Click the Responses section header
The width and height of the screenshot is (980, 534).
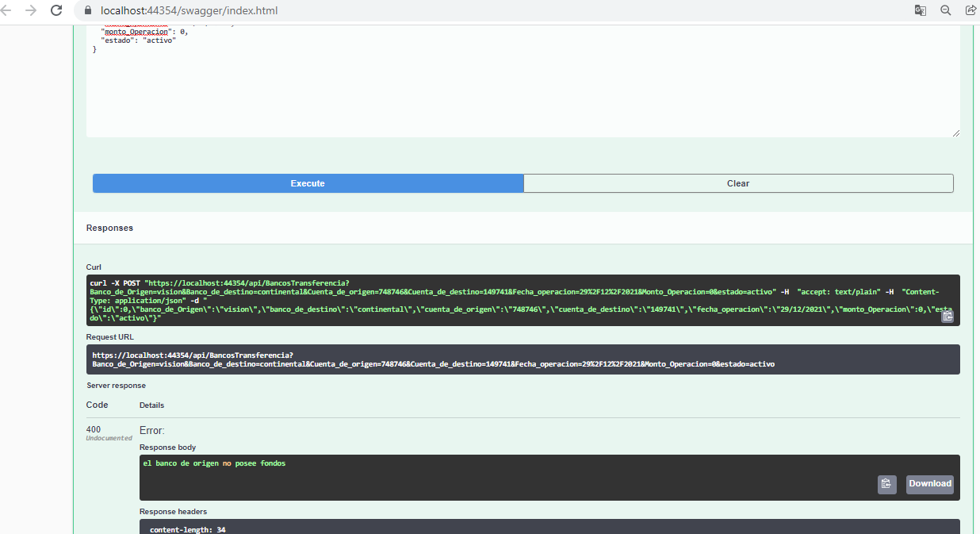[109, 228]
